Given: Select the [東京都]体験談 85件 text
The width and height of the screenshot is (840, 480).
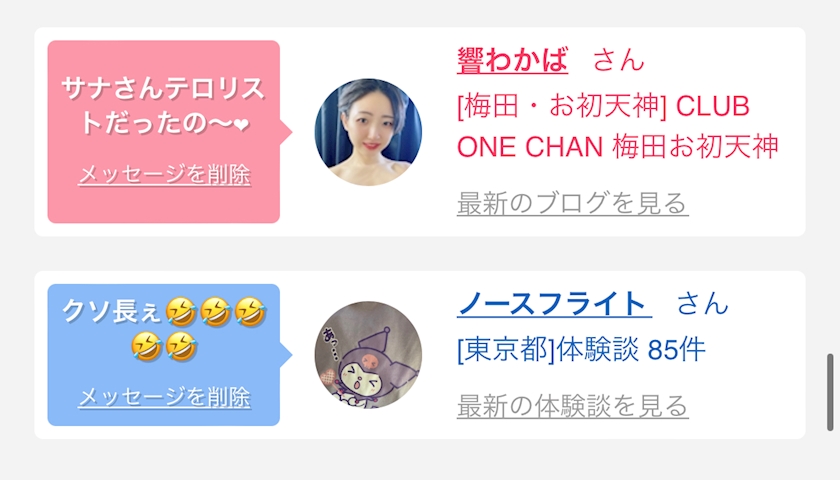Looking at the screenshot, I should pyautogui.click(x=581, y=350).
